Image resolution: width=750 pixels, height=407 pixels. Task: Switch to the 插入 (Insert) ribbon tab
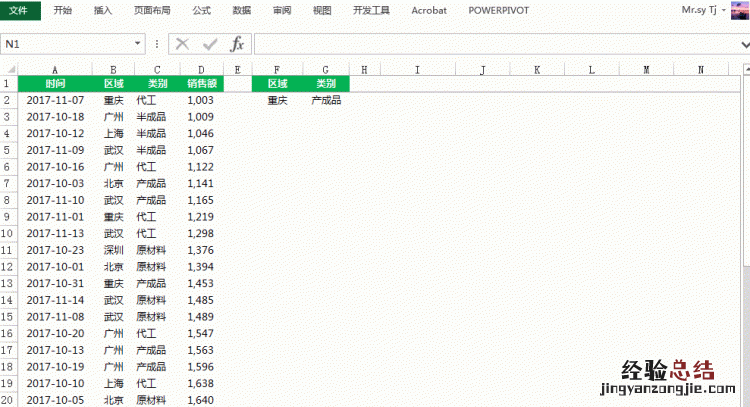(103, 10)
